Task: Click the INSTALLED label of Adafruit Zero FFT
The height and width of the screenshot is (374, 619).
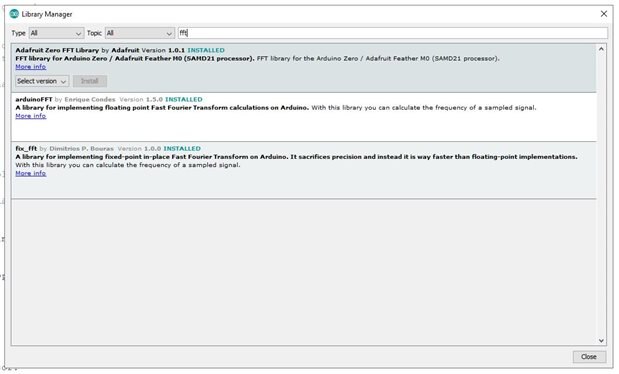Action: (206, 50)
